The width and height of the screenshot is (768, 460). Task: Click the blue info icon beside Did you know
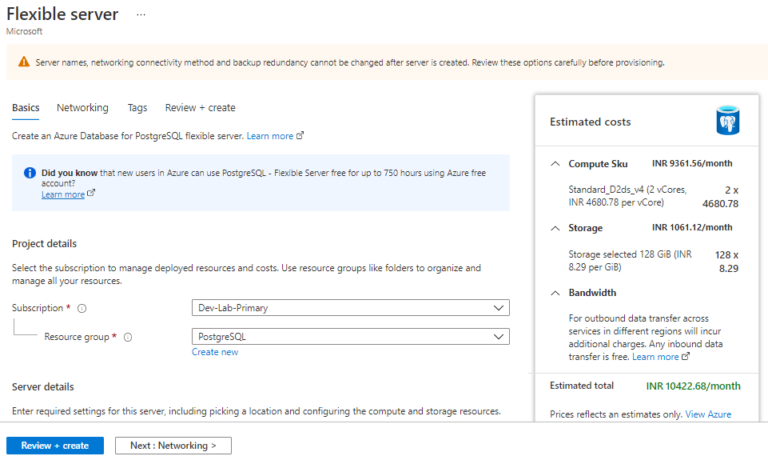[x=30, y=173]
